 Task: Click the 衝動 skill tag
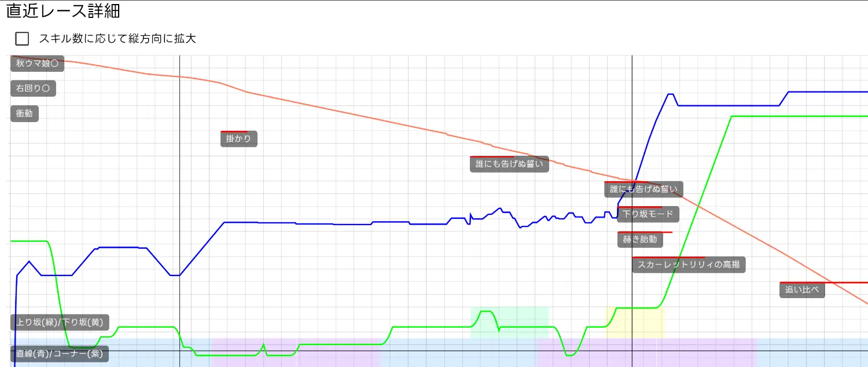pos(24,113)
